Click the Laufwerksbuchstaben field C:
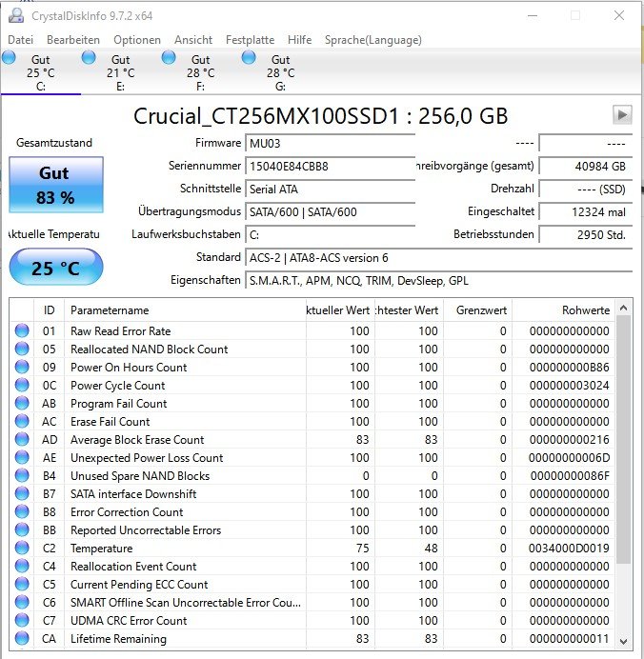 330,234
